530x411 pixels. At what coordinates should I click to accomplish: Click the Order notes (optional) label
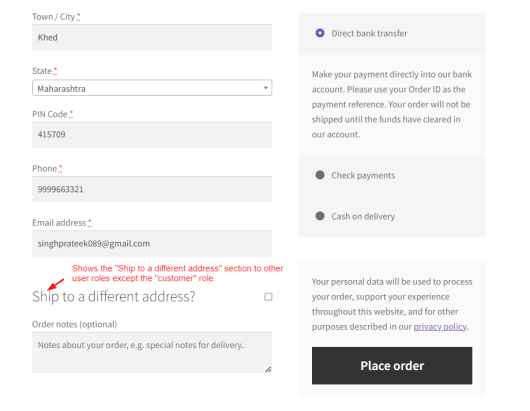point(75,324)
